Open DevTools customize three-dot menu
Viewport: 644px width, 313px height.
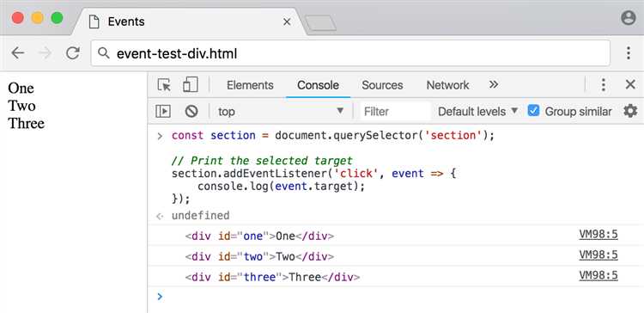pos(603,85)
